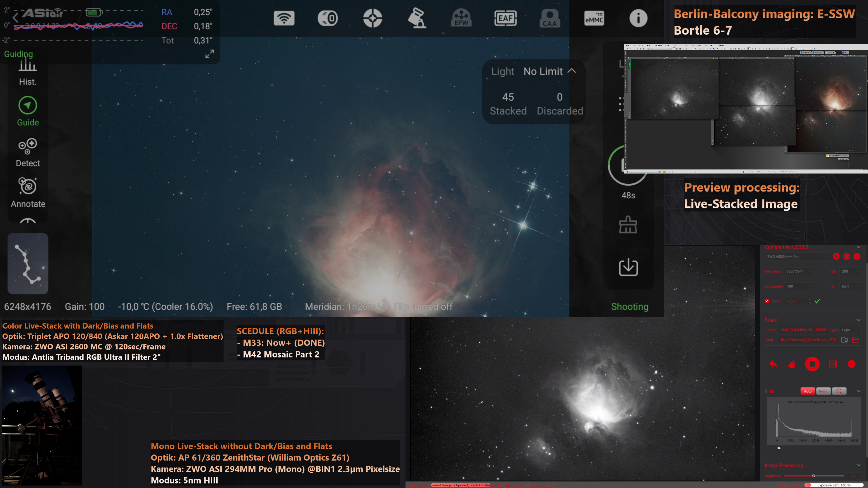This screenshot has height=488, width=868.
Task: Choose save folder with cursor-folder icon
Action: [845, 340]
